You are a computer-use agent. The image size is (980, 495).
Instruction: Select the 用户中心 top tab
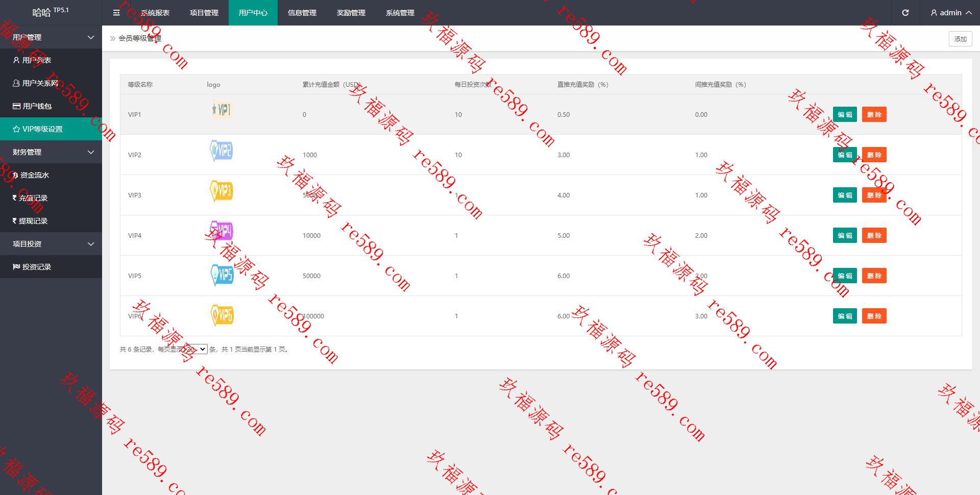(x=253, y=13)
